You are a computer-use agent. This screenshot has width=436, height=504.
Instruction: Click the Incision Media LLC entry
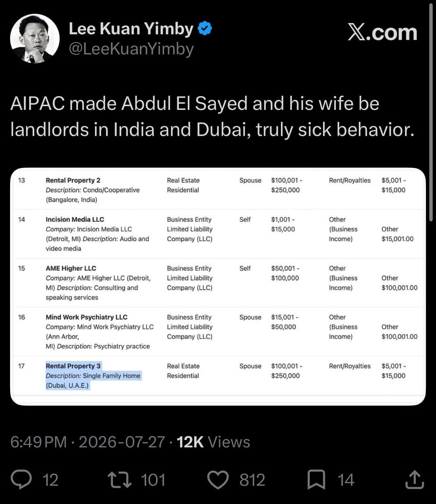pos(75,219)
